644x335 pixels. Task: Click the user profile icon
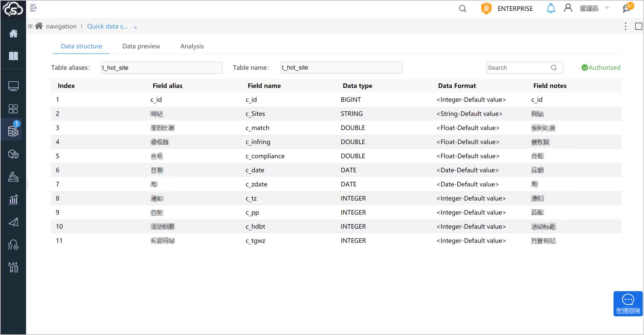(568, 8)
